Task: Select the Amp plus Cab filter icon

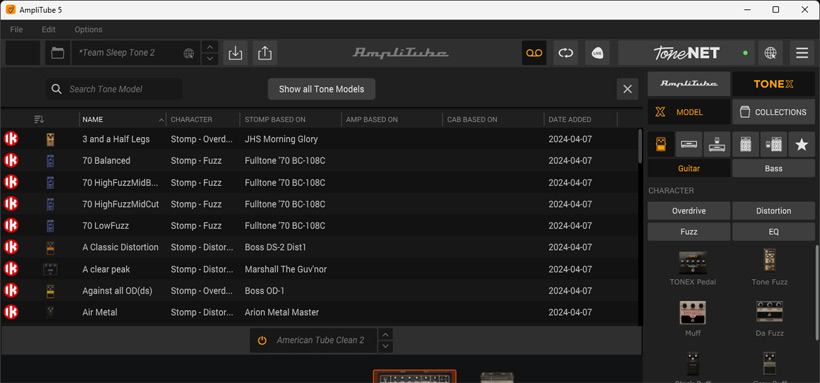Action: [745, 144]
